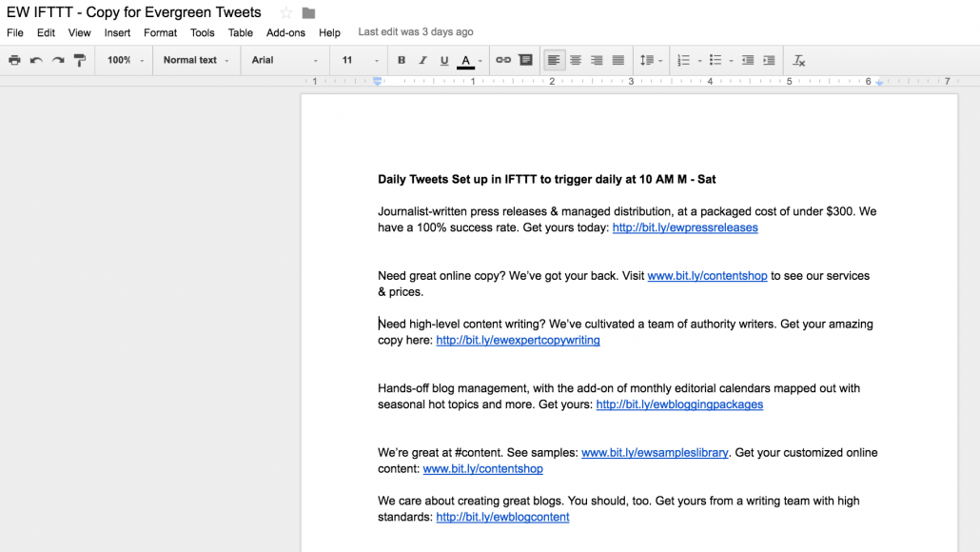The width and height of the screenshot is (980, 552).
Task: Toggle Italic formatting
Action: point(422,60)
